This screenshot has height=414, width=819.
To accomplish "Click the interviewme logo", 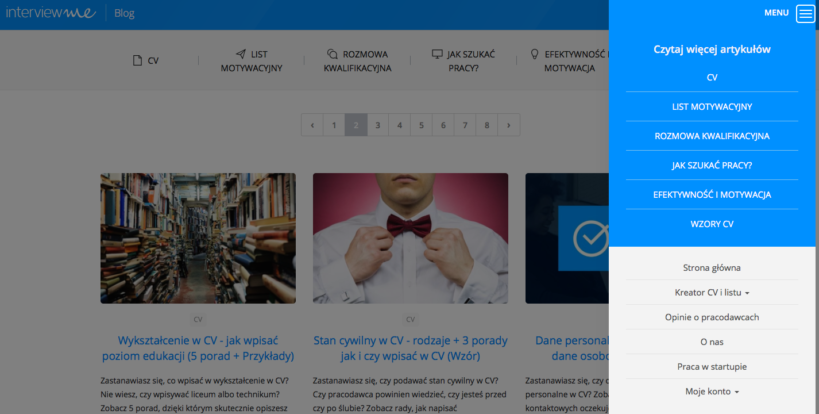I will point(51,13).
